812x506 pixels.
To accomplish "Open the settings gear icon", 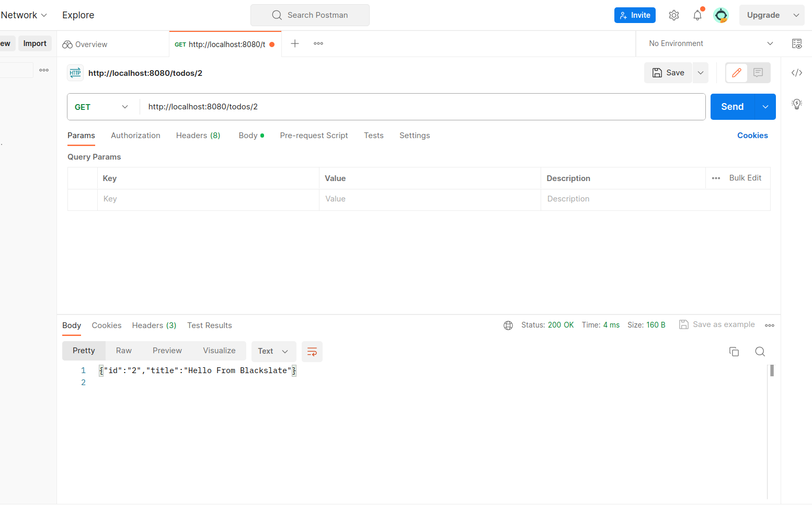I will click(674, 15).
